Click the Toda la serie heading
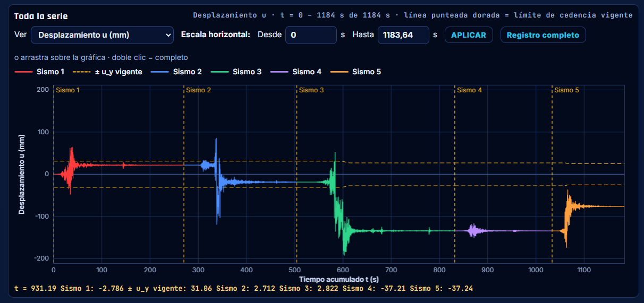 tap(41, 16)
